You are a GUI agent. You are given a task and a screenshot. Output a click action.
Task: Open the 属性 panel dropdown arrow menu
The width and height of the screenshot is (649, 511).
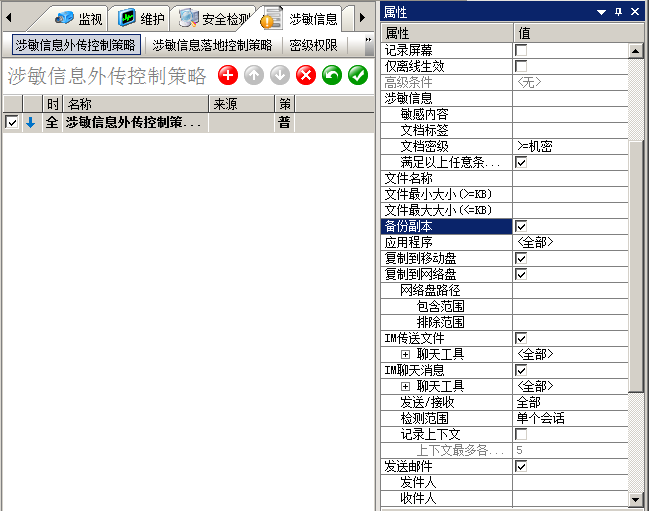click(601, 11)
